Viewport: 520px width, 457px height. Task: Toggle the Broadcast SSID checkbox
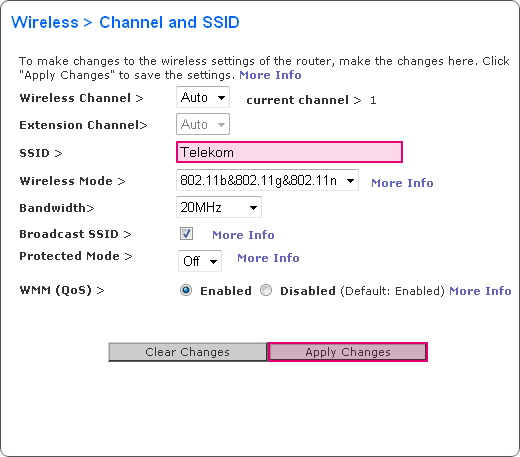pos(186,234)
